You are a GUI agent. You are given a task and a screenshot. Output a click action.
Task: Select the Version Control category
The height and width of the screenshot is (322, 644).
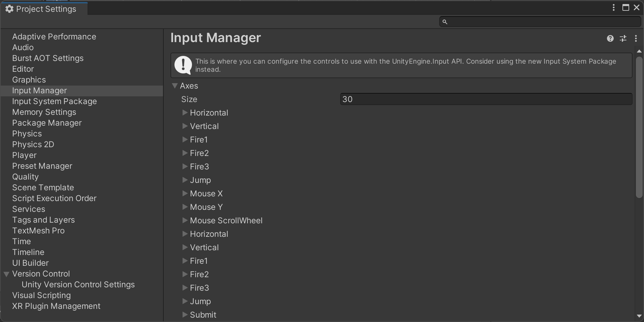coord(41,273)
